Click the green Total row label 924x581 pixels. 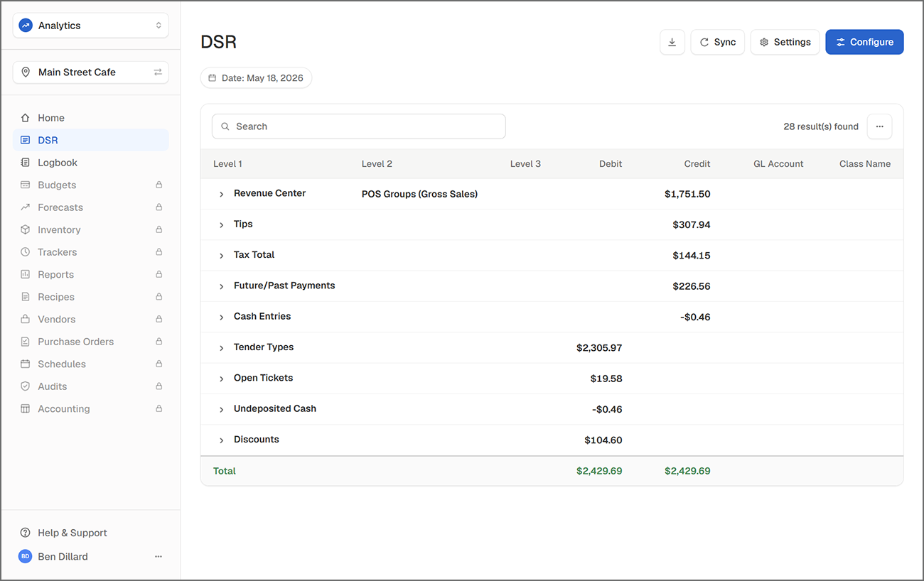[x=225, y=471]
